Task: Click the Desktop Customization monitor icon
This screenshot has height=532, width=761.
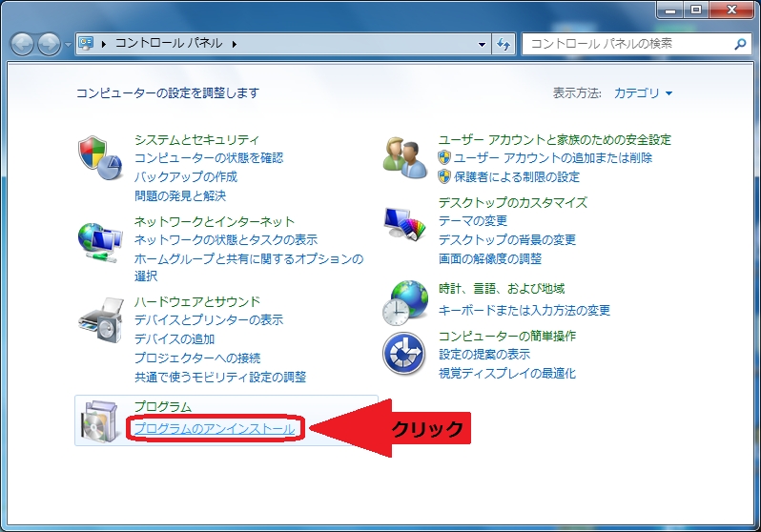Action: [404, 223]
